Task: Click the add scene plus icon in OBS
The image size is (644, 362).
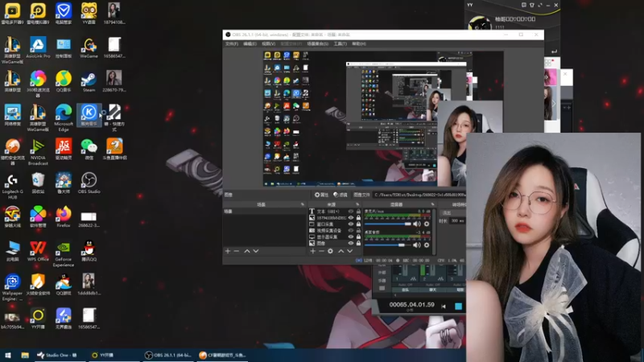Action: click(228, 251)
